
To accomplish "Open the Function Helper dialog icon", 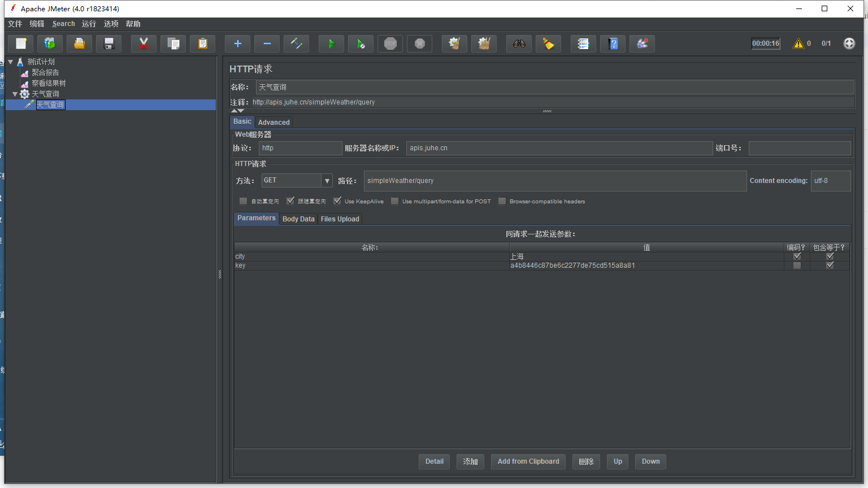I will pos(584,43).
